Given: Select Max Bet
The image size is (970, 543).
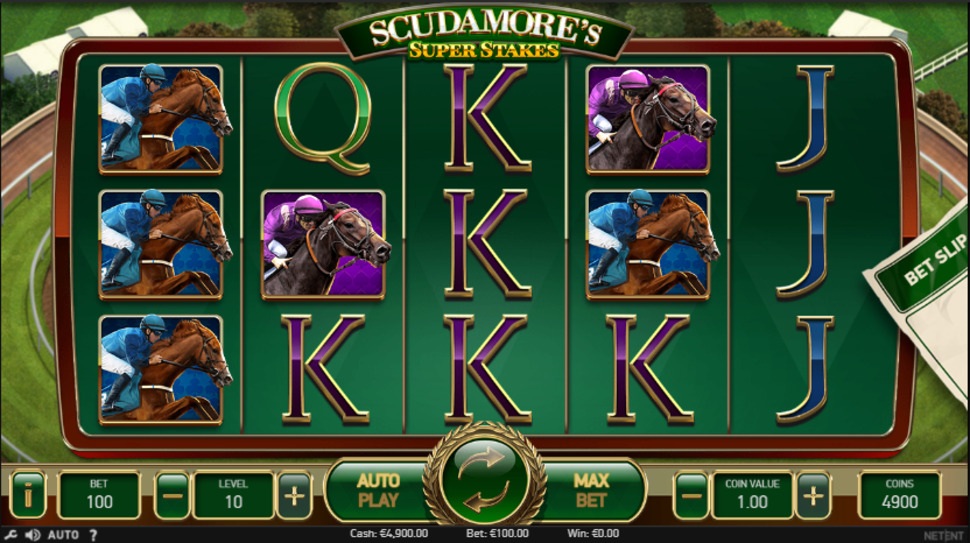Looking at the screenshot, I should point(591,490).
